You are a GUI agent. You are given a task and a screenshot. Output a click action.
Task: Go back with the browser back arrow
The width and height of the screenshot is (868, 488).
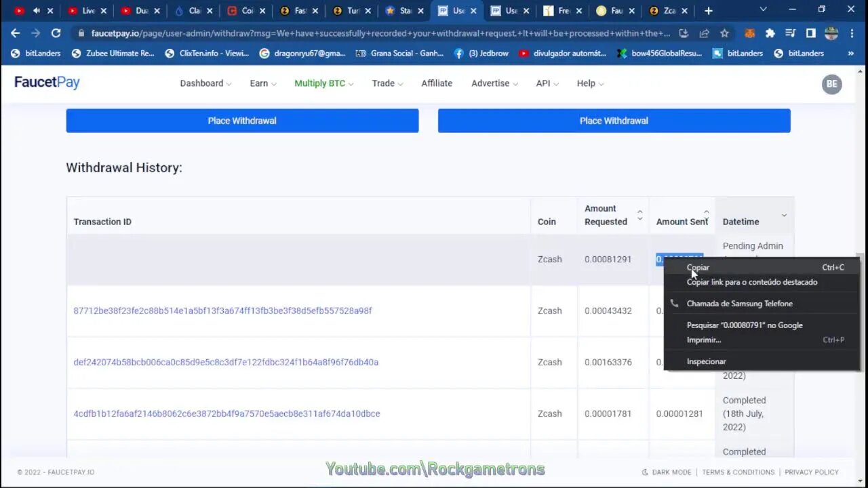tap(15, 33)
